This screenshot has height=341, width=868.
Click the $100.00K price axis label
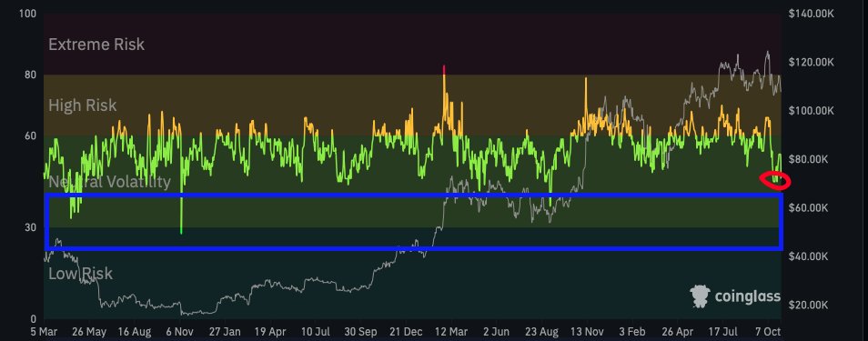tap(811, 111)
